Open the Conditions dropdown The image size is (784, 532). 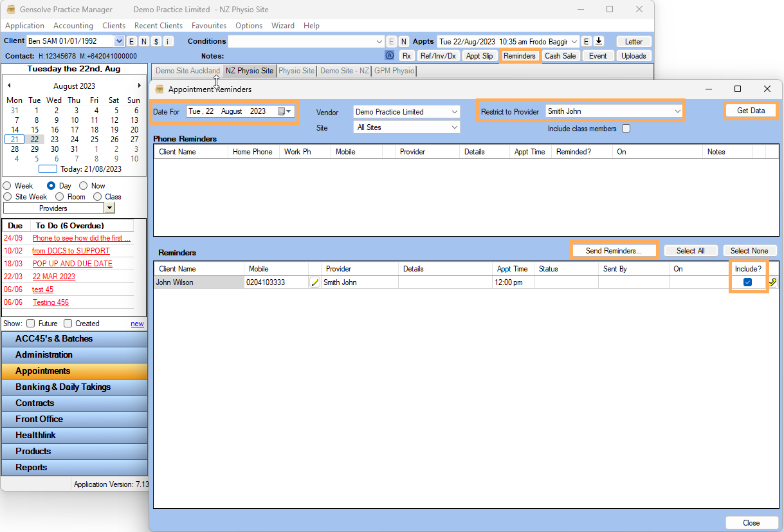tap(379, 41)
